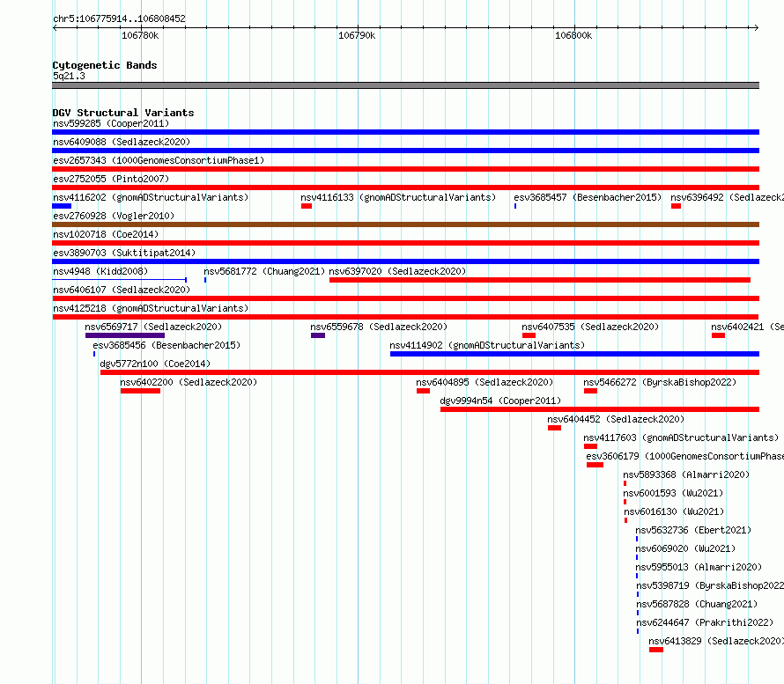Open the dgv5772n100 (Coe2014) label

[155, 364]
